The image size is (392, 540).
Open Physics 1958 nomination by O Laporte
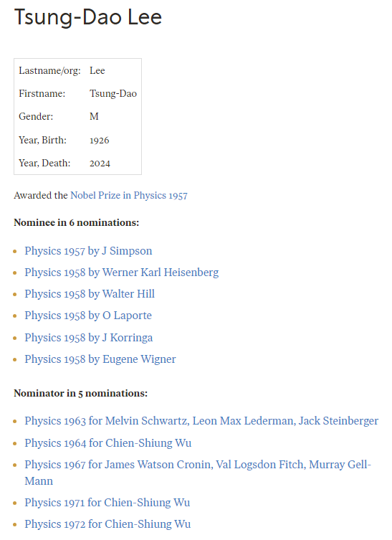[88, 316]
